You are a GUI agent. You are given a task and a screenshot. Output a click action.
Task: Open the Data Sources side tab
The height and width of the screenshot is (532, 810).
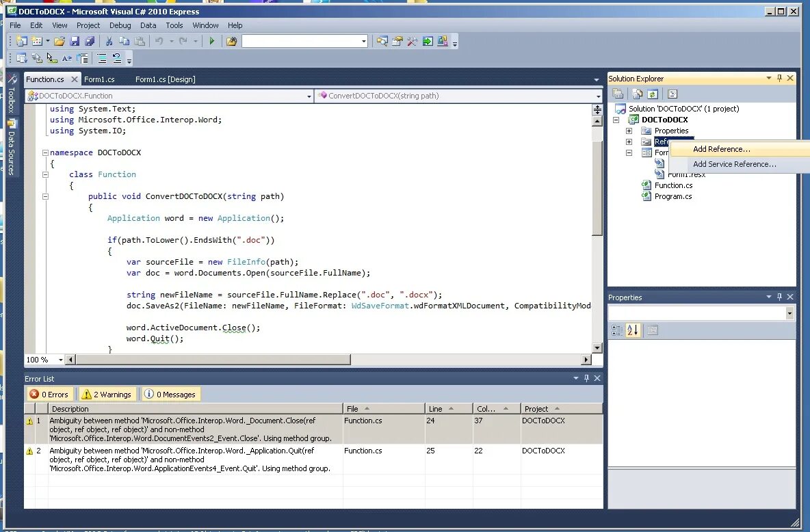[x=12, y=148]
